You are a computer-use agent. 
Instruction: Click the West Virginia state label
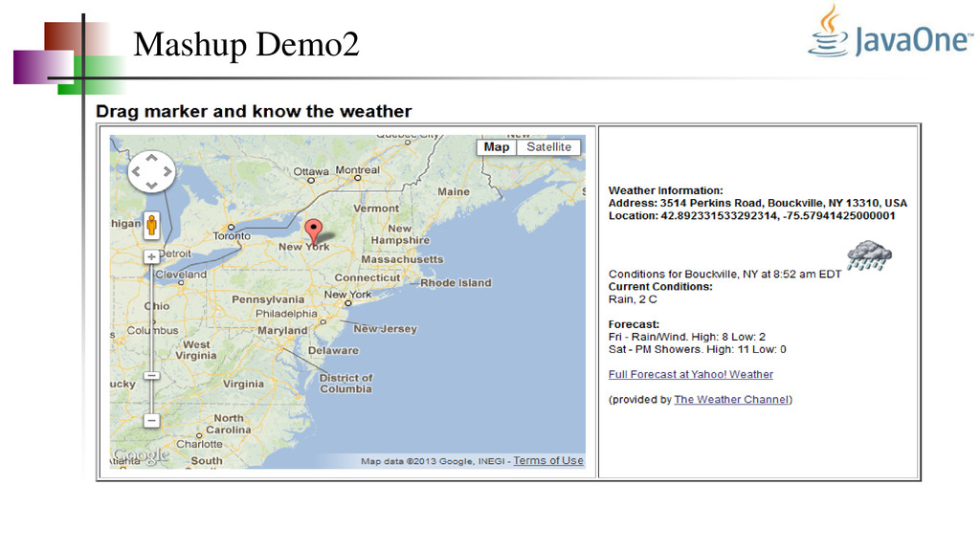coord(195,350)
